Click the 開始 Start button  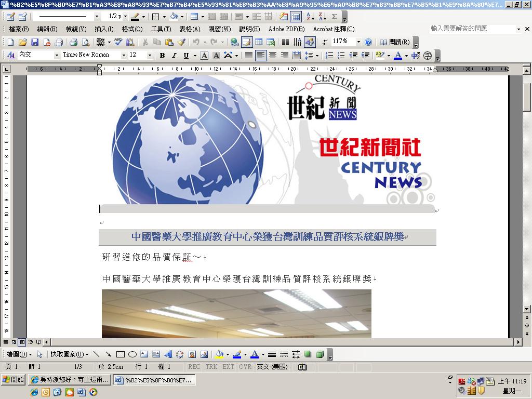coord(14,380)
